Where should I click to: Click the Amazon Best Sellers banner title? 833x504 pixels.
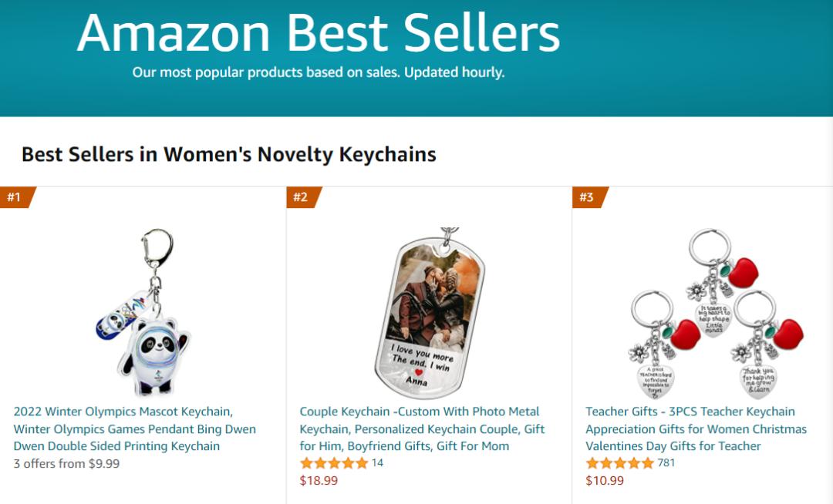click(318, 33)
